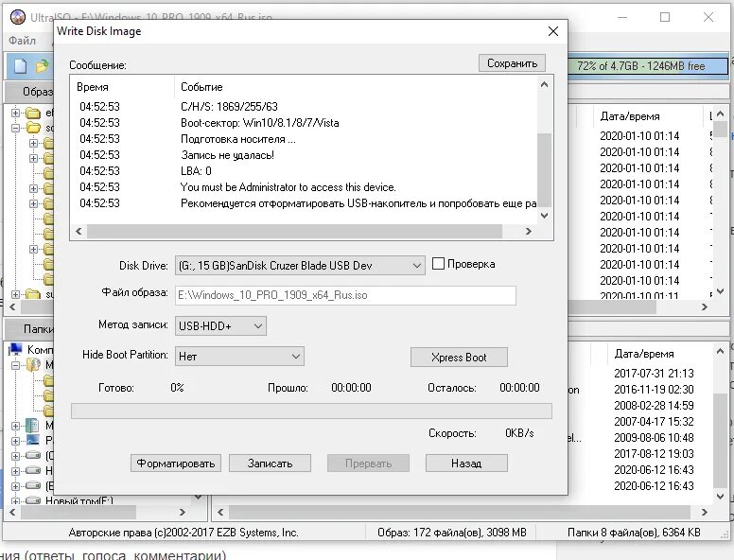
Task: Click the 72% of 4.7GB capacity bar
Action: (648, 66)
